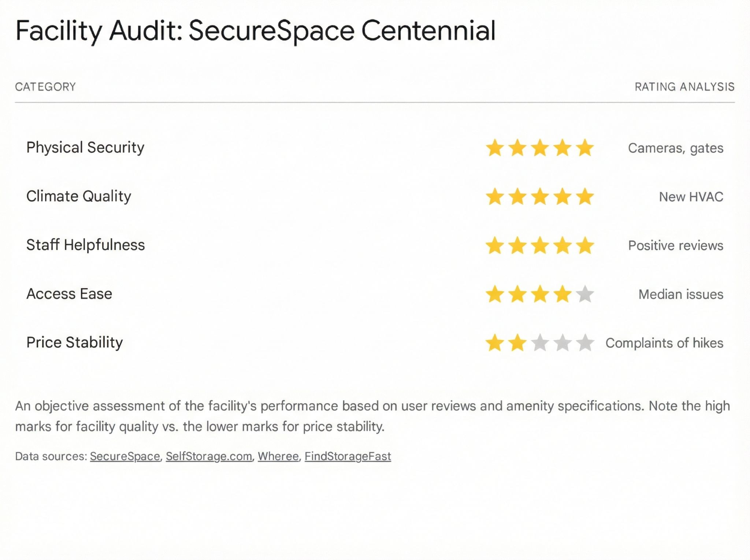Click the last gray star of Price Stability
The image size is (750, 560).
(585, 343)
